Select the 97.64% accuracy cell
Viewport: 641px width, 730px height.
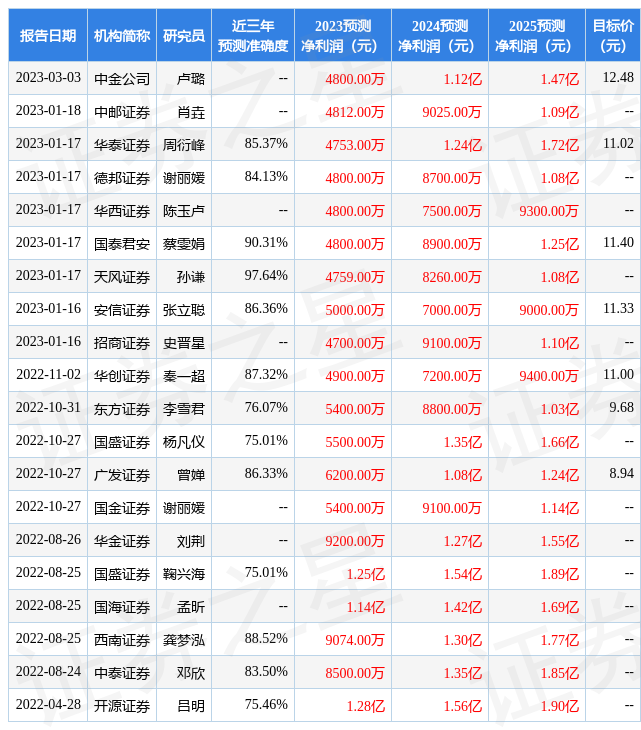coord(266,276)
